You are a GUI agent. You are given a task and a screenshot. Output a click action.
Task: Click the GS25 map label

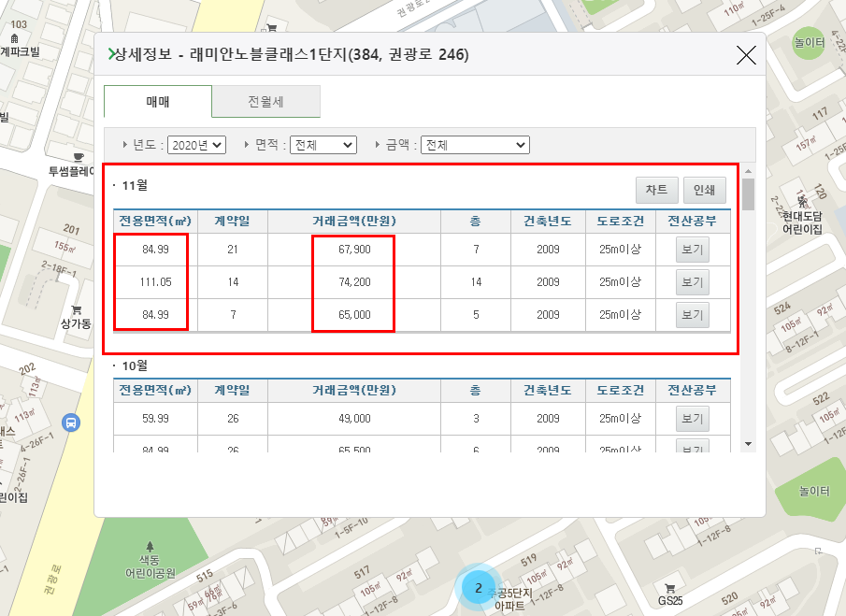coord(670,600)
